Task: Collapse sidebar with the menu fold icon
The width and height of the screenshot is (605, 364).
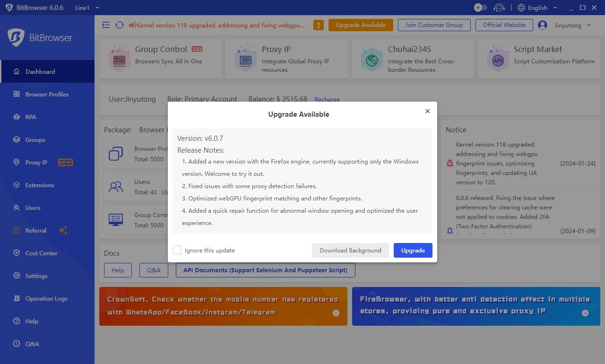Action: 106,25
